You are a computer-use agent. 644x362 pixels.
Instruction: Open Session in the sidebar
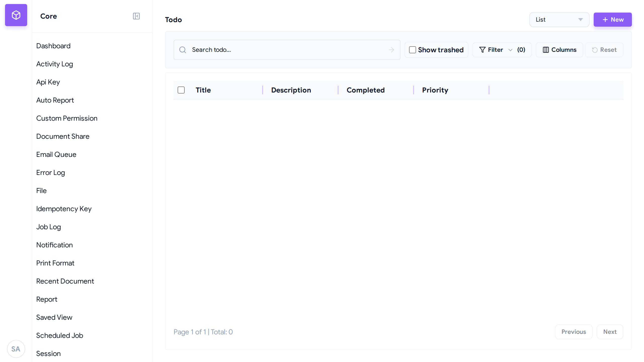49,353
